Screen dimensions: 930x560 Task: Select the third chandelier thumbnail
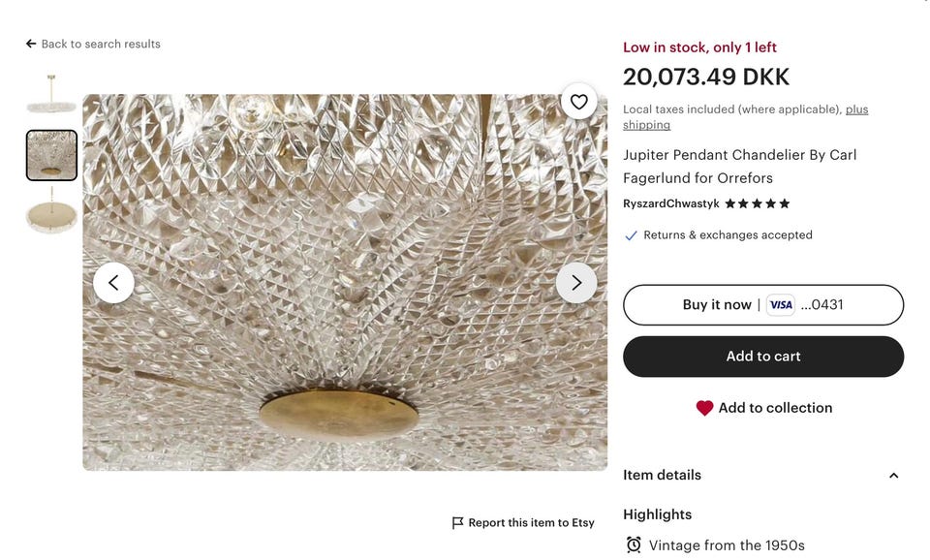click(51, 210)
